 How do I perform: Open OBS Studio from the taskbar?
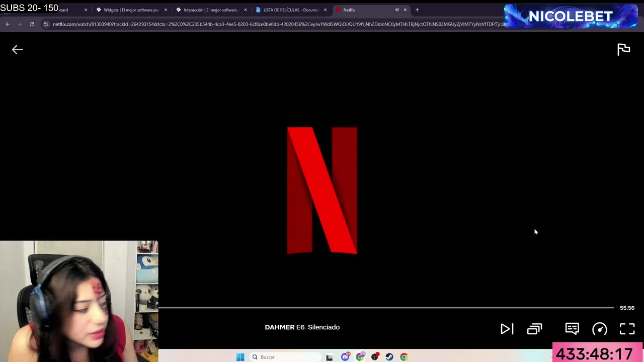tap(375, 357)
